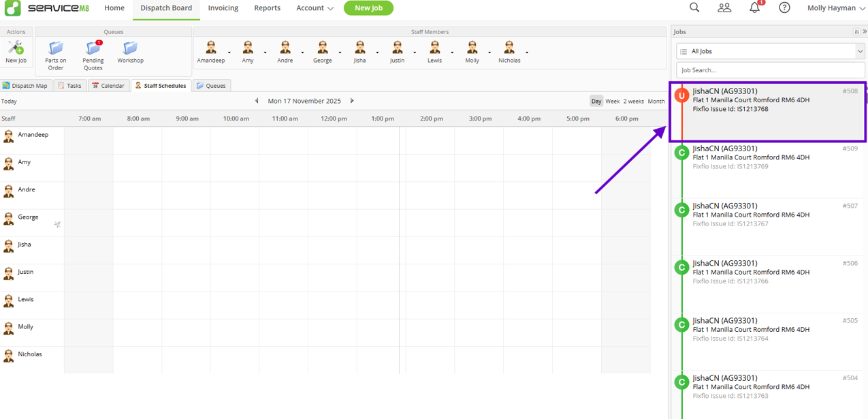The width and height of the screenshot is (868, 419).
Task: Open the dropdown arrow next to Amandeep
Action: click(x=229, y=52)
